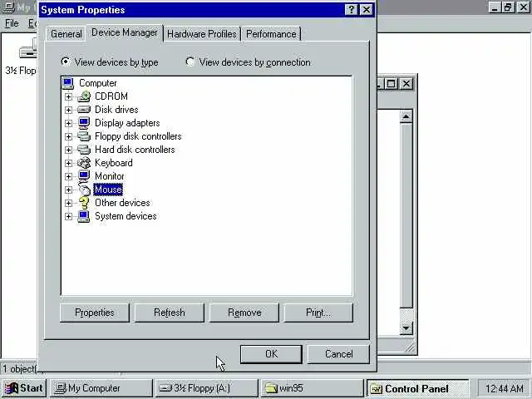Open the Hardware Profiles tab
Image resolution: width=532 pixels, height=399 pixels.
(x=202, y=34)
